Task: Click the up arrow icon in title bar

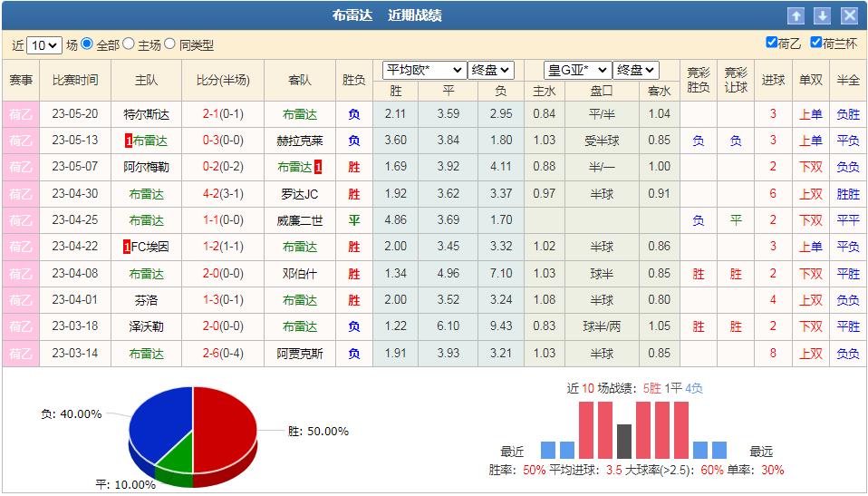Action: pos(796,16)
